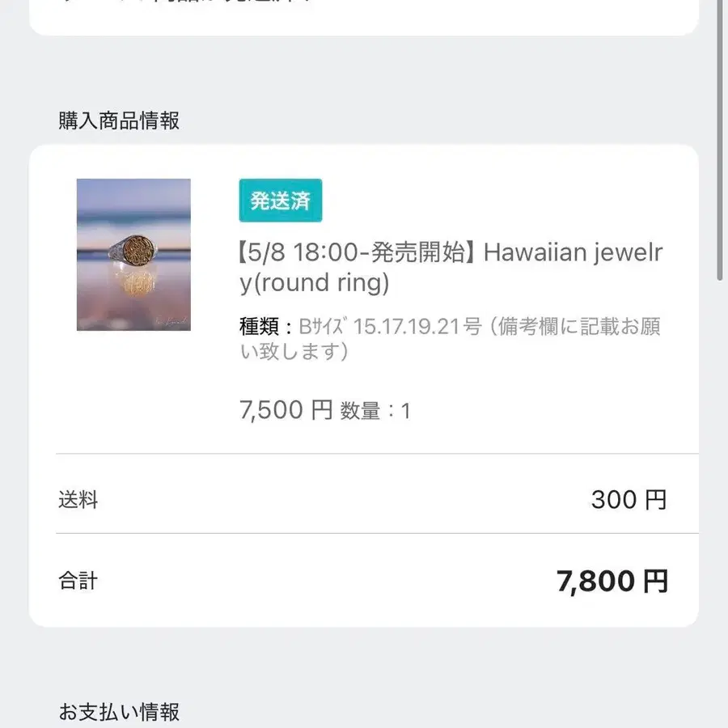Click the Hawaiian jewelry (round ring) product title
728x728 pixels.
[449, 267]
